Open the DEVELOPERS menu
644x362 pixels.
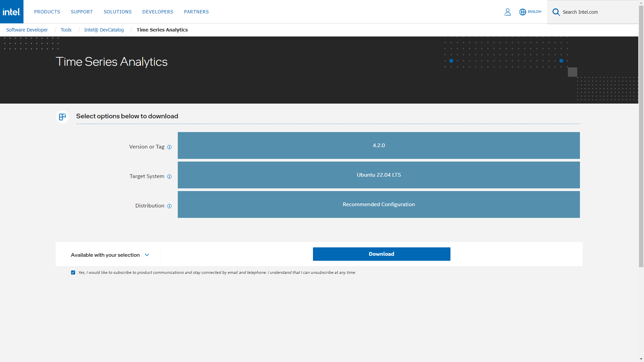(x=158, y=12)
